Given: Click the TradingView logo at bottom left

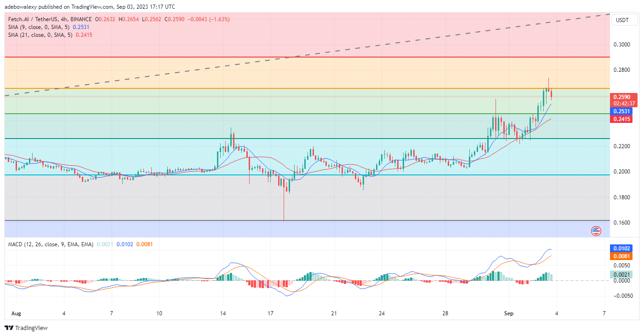Looking at the screenshot, I should [x=26, y=328].
